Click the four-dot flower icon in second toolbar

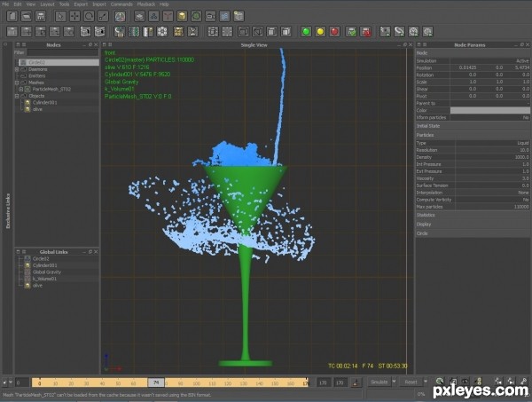[162, 32]
